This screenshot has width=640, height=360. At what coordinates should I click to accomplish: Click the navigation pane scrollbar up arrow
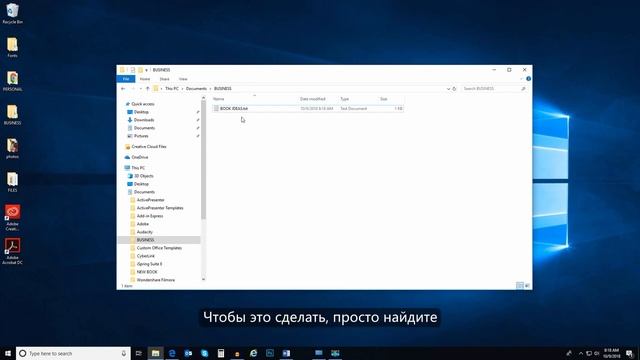pos(203,99)
